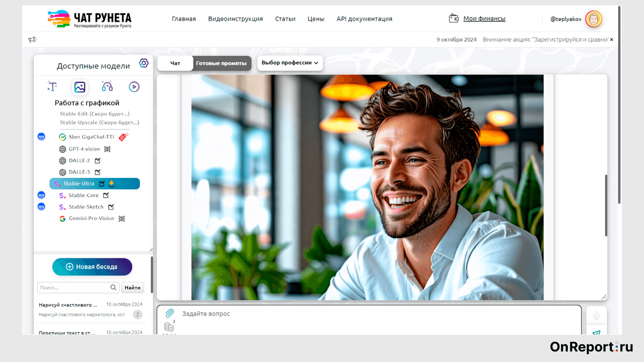This screenshot has height=362, width=644.
Task: Select the Sber GigaChat-TTI model
Action: pyautogui.click(x=91, y=137)
